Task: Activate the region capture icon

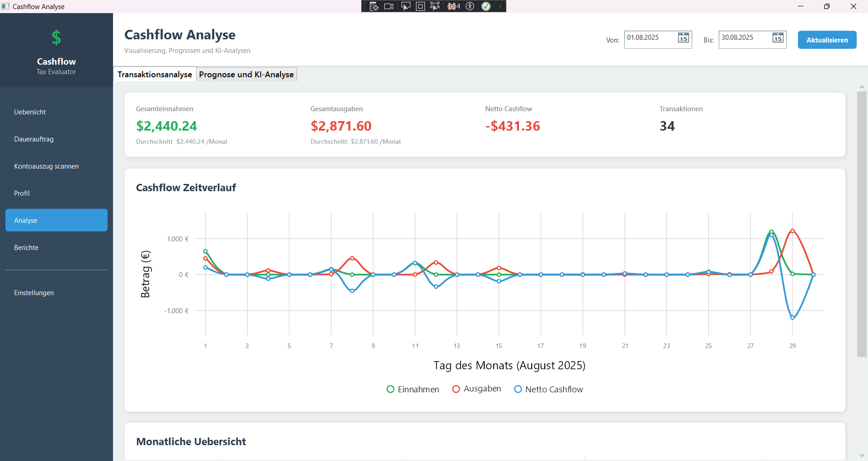Action: click(x=420, y=6)
